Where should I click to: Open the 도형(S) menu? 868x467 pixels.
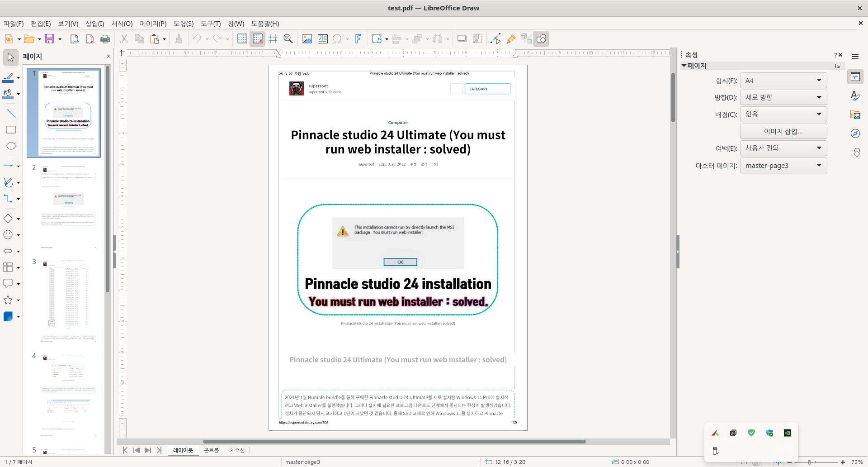(x=184, y=24)
